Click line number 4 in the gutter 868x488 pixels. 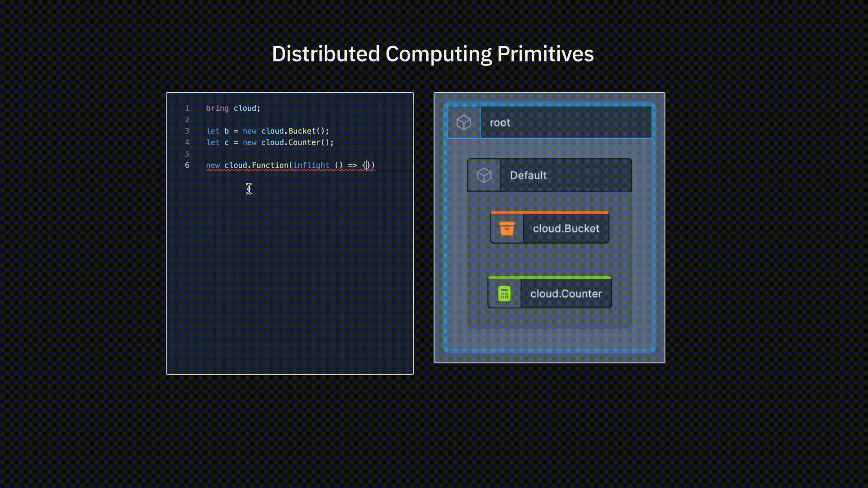point(187,142)
